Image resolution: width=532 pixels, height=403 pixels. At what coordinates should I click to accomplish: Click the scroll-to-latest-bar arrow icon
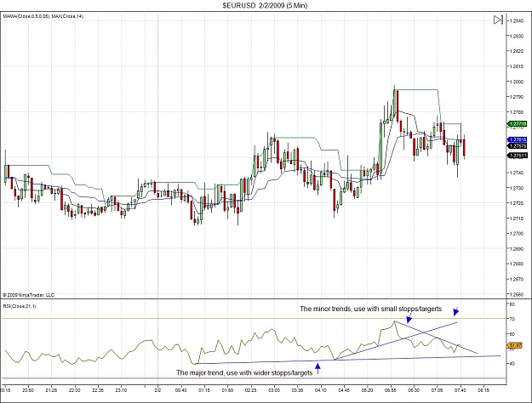click(498, 20)
